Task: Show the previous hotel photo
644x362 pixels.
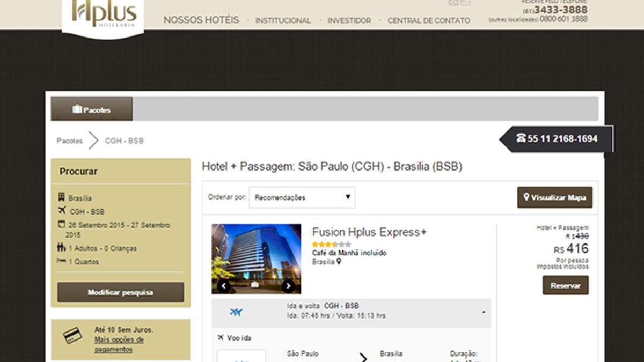Action: (224, 286)
